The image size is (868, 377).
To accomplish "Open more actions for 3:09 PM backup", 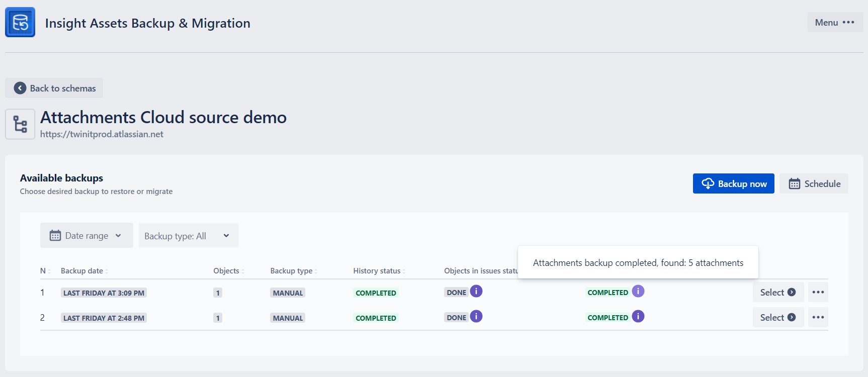I will click(818, 292).
